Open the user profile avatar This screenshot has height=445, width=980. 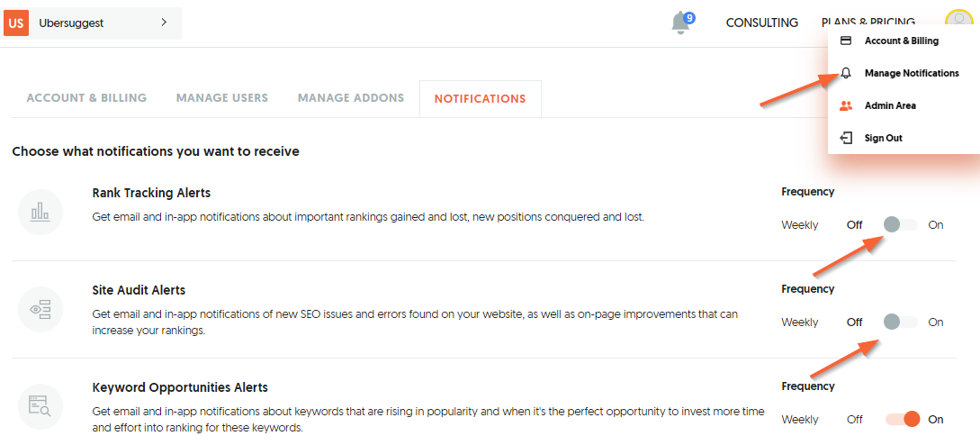click(x=958, y=19)
